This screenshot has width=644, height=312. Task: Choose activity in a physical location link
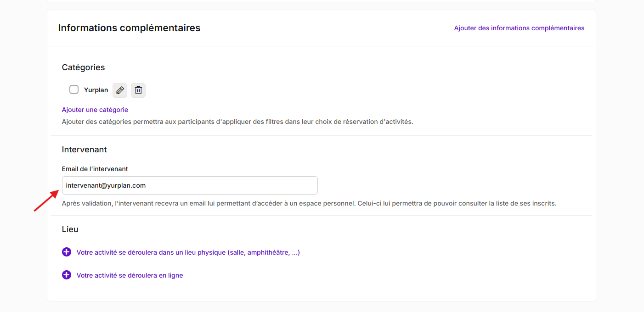tap(188, 252)
